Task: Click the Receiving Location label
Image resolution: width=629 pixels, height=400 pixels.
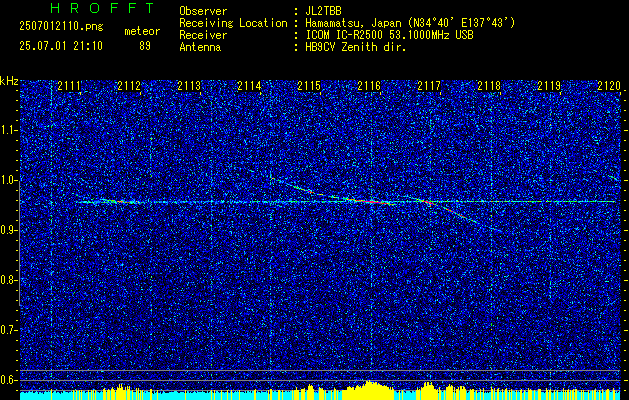Action: tap(233, 23)
